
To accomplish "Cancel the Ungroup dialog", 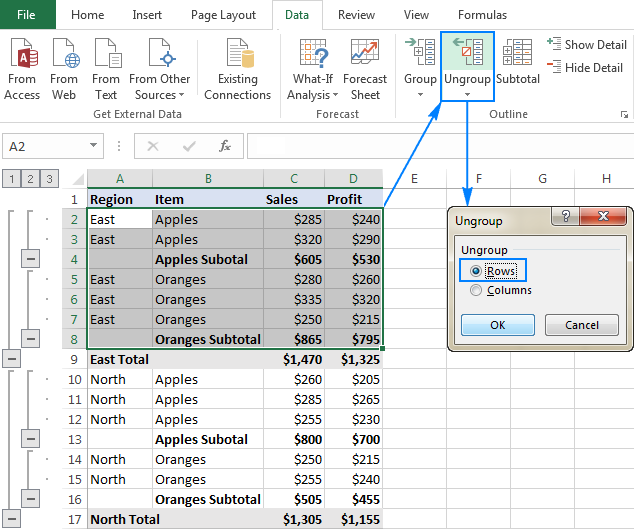I will coord(581,325).
